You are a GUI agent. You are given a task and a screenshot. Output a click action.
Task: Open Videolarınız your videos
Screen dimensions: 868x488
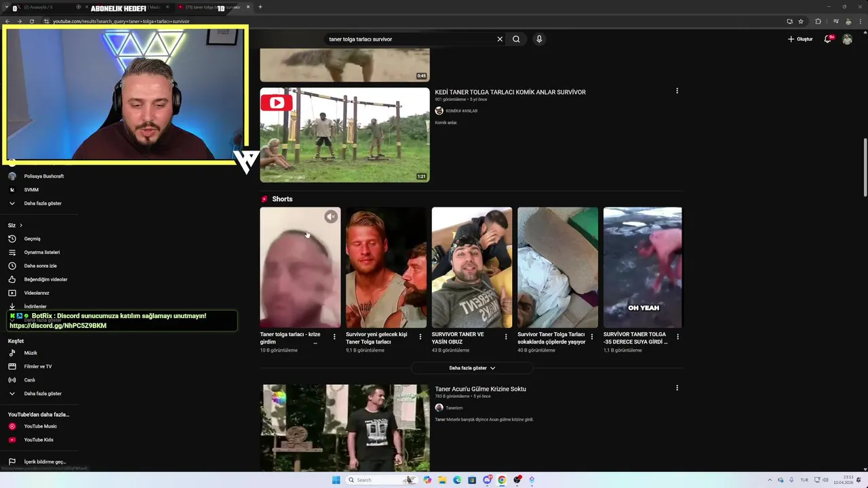pyautogui.click(x=37, y=293)
